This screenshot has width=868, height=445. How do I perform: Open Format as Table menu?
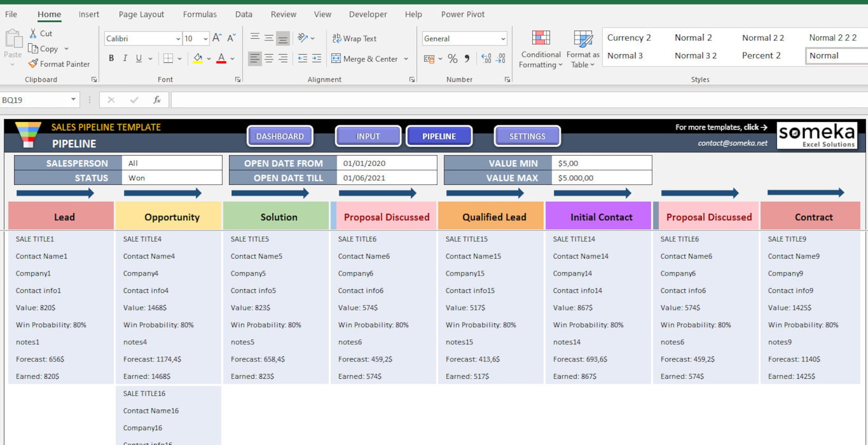[583, 49]
